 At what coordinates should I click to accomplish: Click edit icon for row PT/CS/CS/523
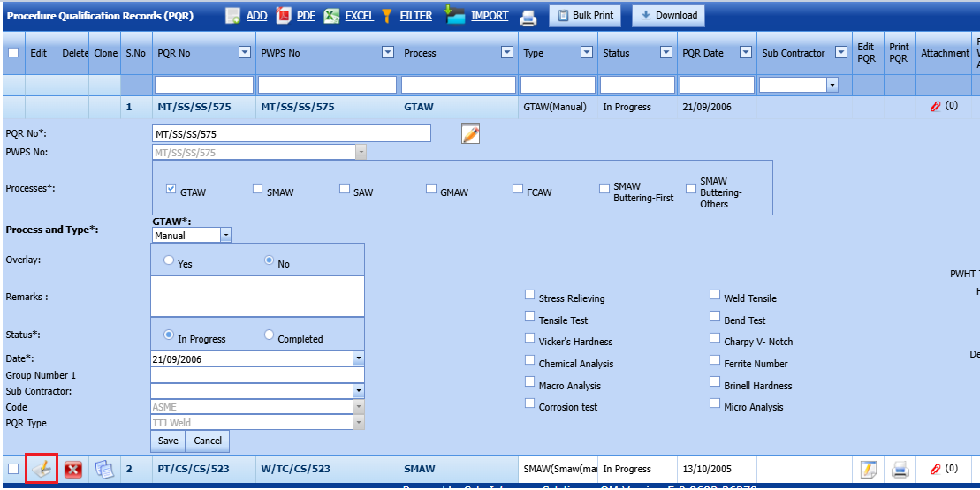[x=42, y=469]
